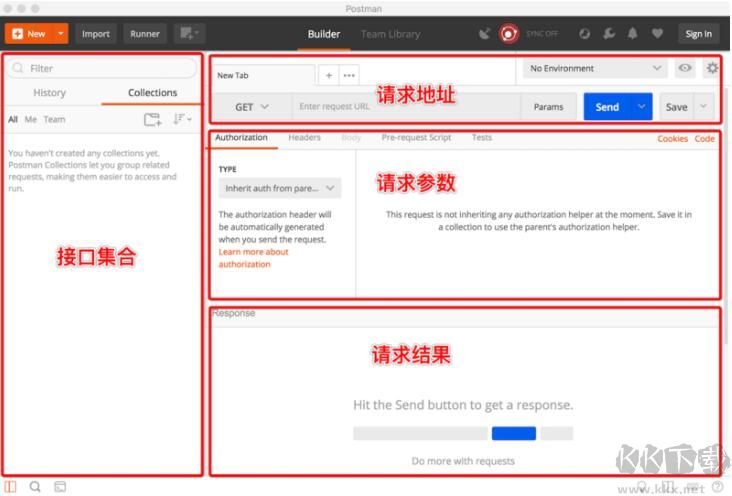Toggle environment quick look eye icon
The height and width of the screenshot is (496, 732).
[x=685, y=69]
